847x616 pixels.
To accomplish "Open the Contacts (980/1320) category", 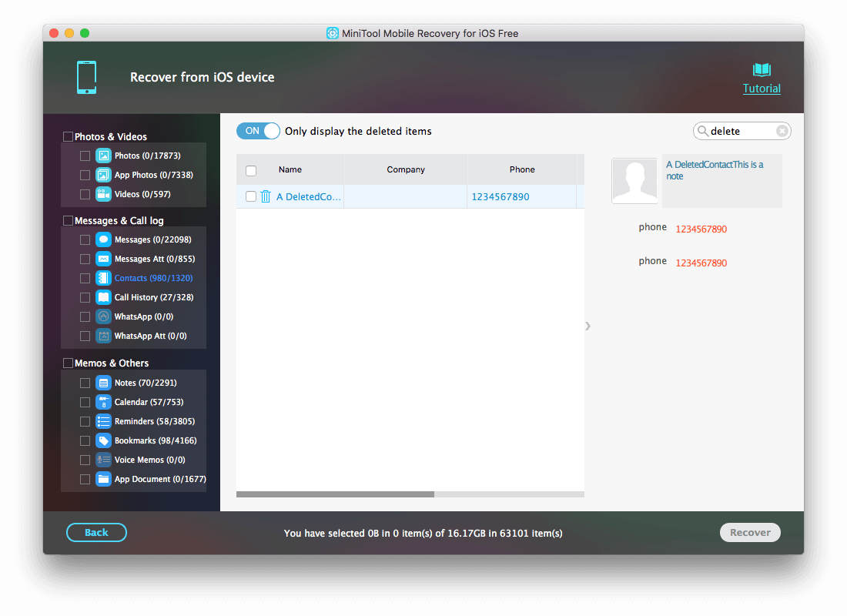I will 153,278.
